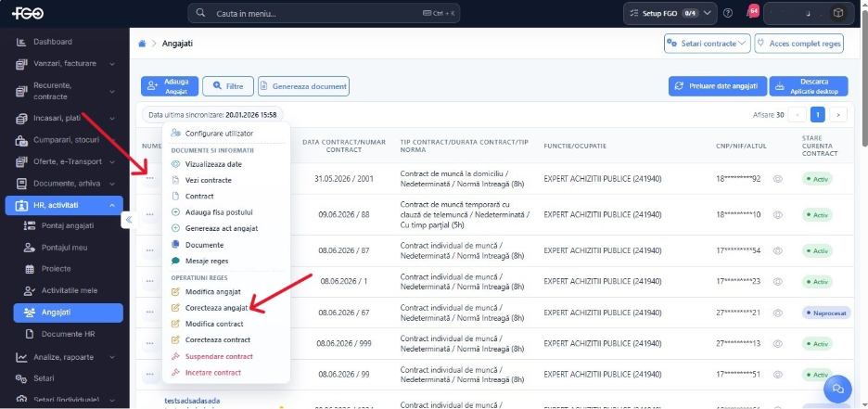Reveal CNP for 18*********10 with eye icon
The height and width of the screenshot is (409, 868).
(778, 215)
